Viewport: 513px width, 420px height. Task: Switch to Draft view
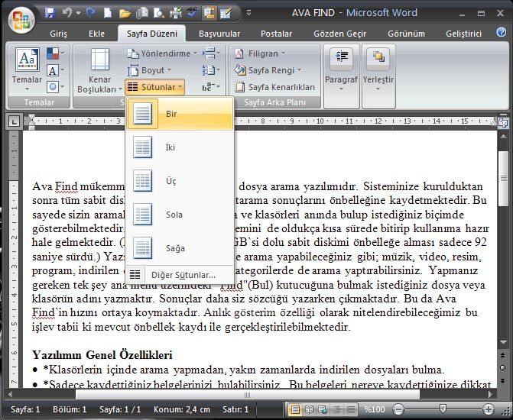(351, 409)
